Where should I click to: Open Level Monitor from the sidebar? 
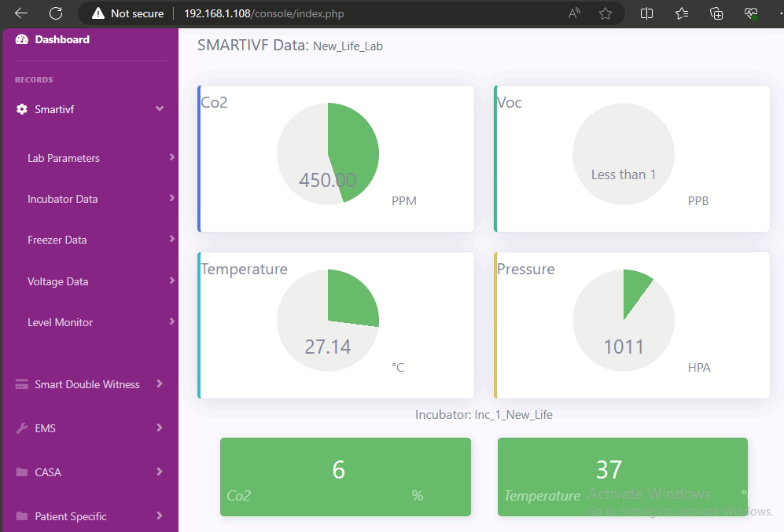pos(60,322)
